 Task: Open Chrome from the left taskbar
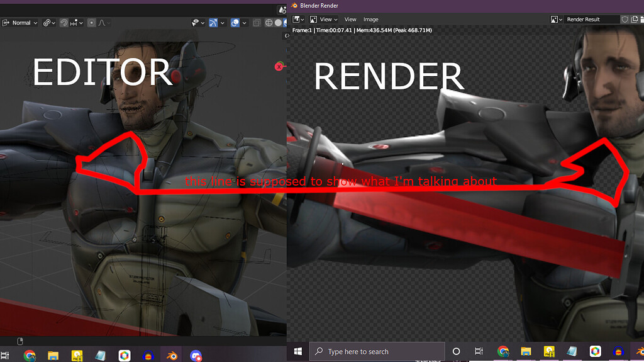pos(30,356)
